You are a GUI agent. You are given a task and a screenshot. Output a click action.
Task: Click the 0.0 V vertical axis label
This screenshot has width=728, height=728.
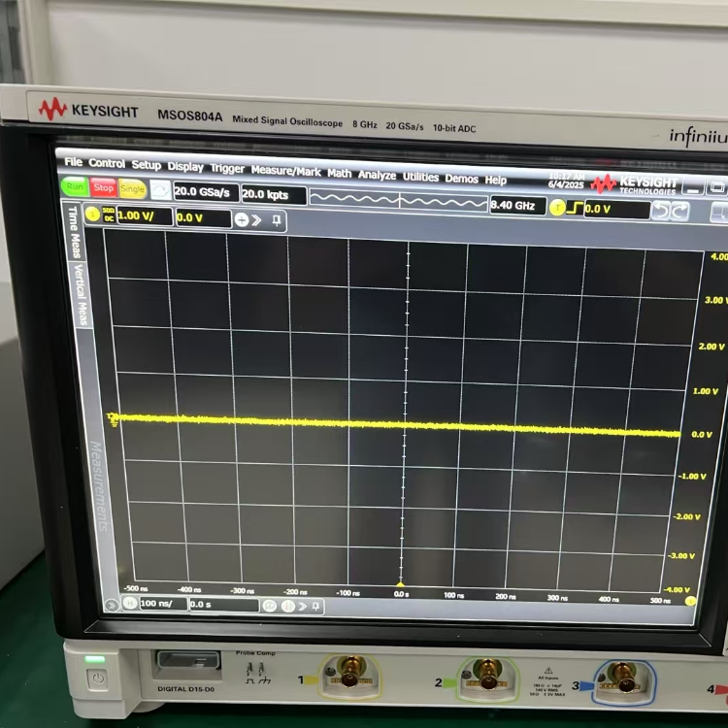coord(702,435)
